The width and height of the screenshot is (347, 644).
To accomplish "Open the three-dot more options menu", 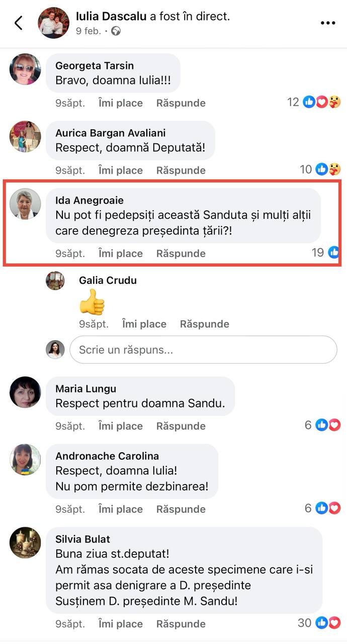I will pyautogui.click(x=328, y=23).
